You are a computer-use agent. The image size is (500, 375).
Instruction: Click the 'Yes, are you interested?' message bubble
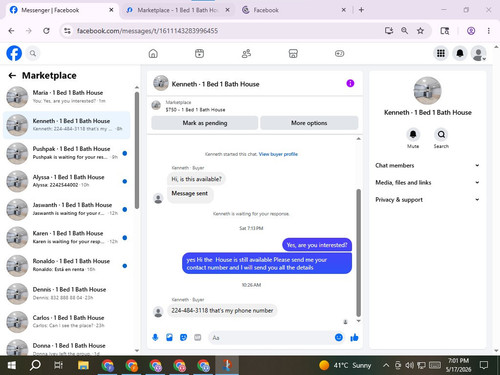coord(317,245)
